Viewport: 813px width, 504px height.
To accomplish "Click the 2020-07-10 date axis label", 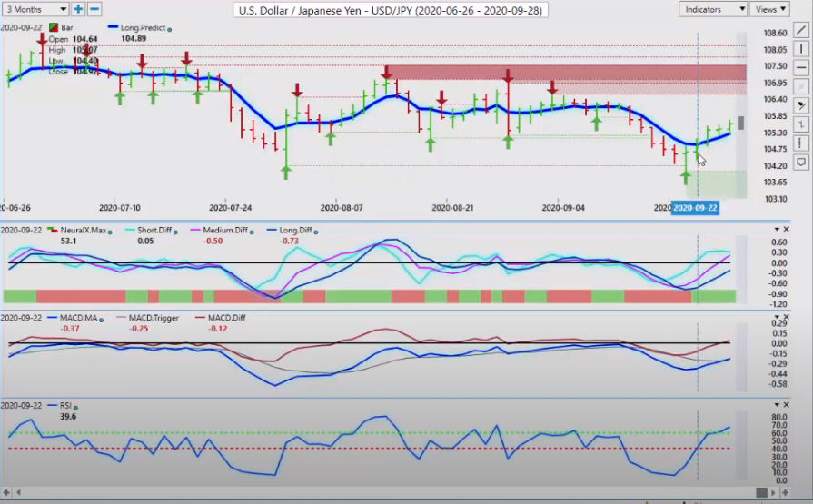I will click(x=120, y=208).
